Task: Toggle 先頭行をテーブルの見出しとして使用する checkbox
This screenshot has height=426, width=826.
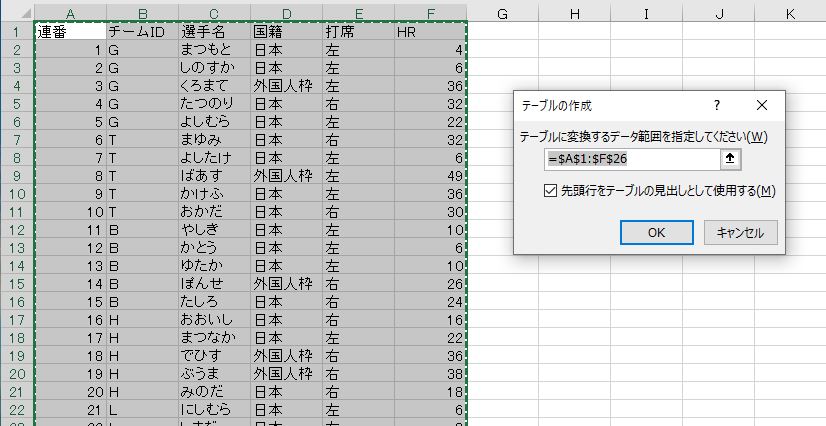Action: point(550,191)
